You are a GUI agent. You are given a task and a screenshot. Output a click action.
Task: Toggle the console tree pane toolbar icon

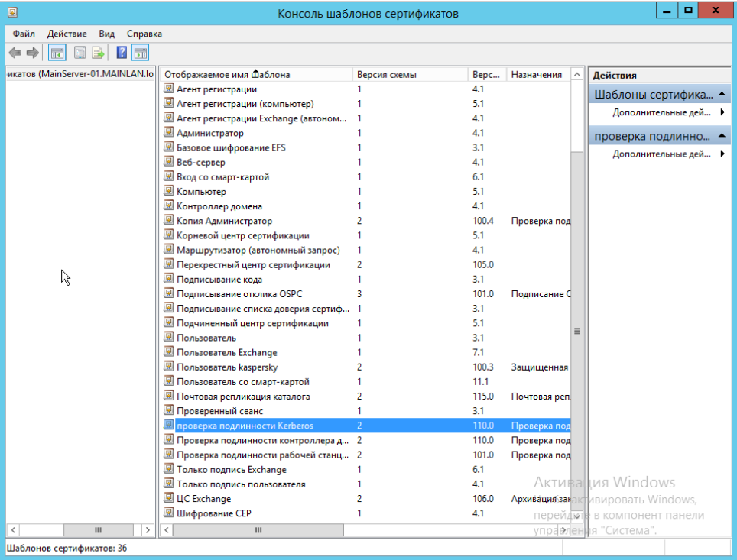coord(57,53)
